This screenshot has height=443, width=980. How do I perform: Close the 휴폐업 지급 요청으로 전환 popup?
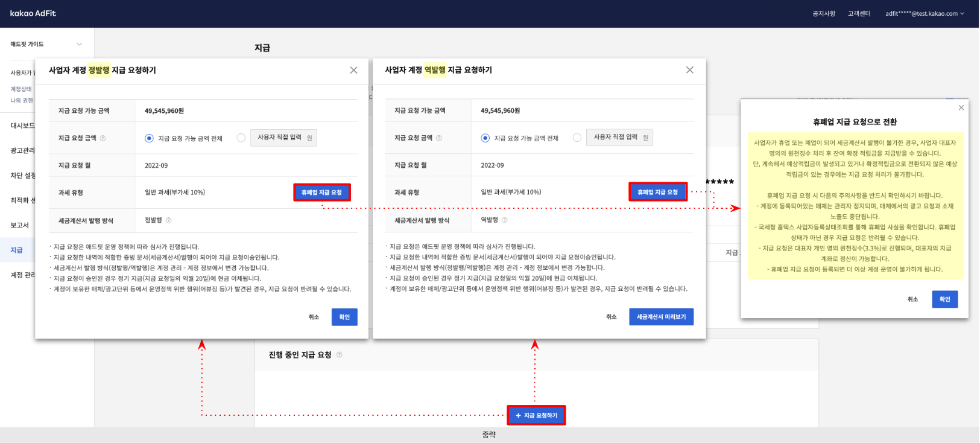click(x=961, y=108)
